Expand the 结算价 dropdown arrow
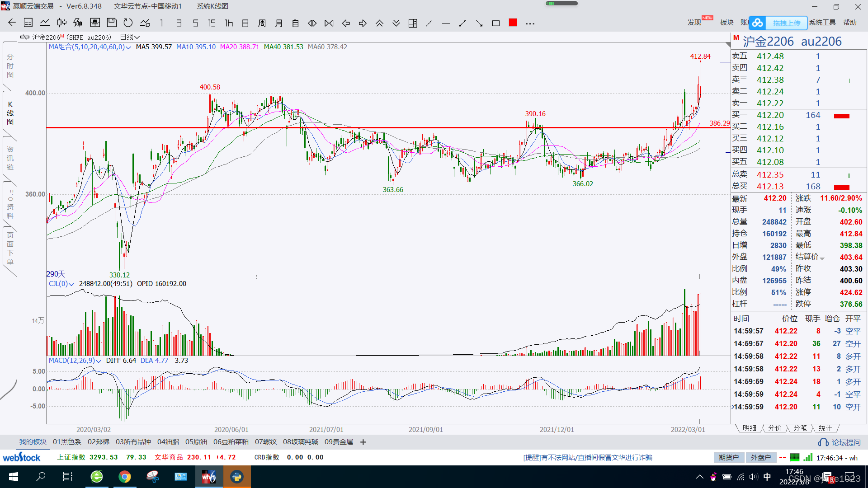 (822, 258)
